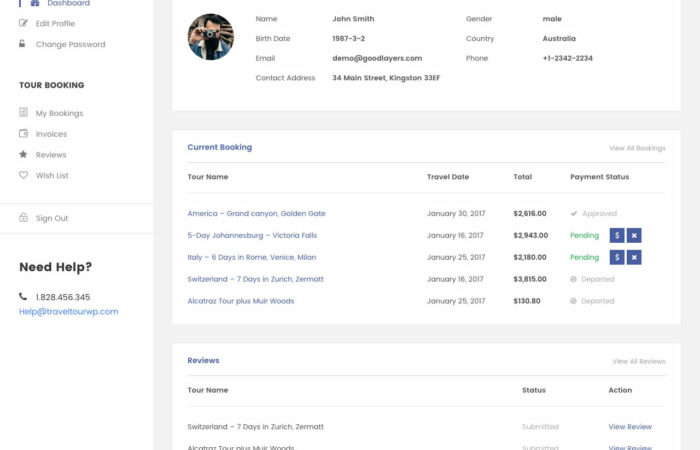
Task: Open View All Bookings link
Action: pos(637,148)
